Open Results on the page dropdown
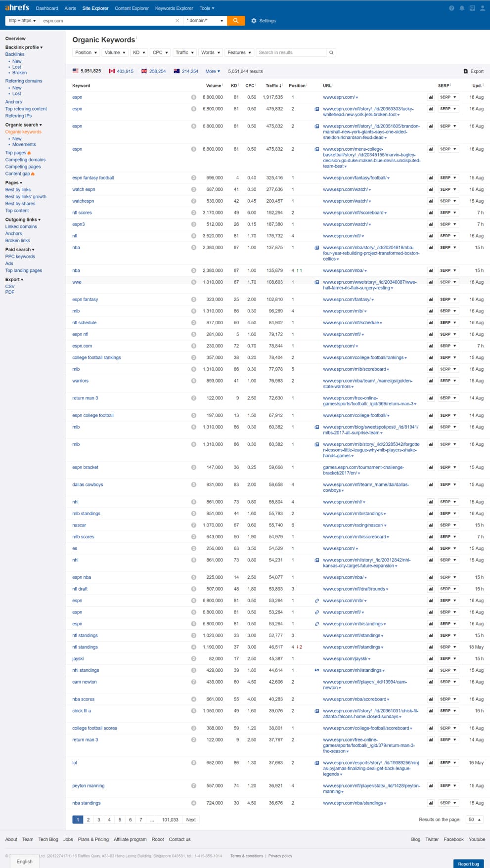The height and width of the screenshot is (868, 490). [475, 820]
